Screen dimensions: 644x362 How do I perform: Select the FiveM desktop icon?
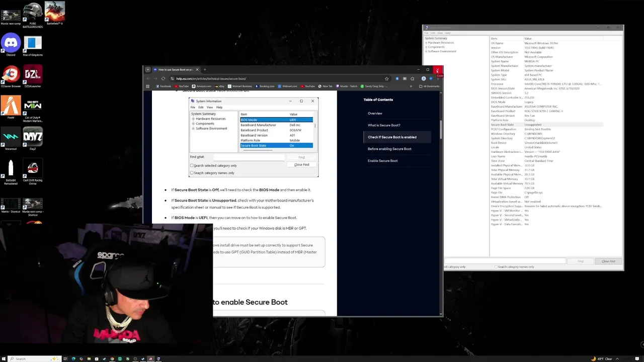click(x=11, y=108)
